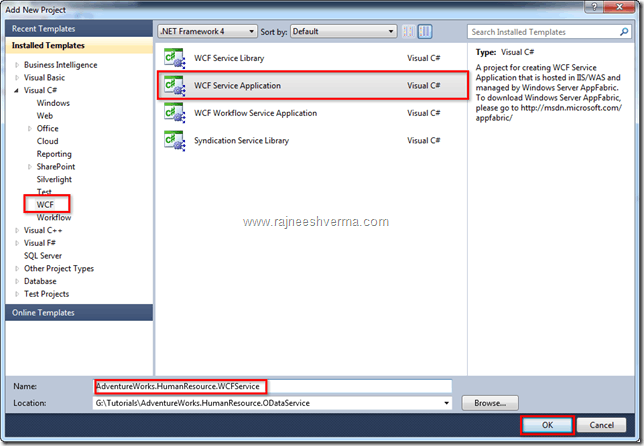Select the Other Project Types label
This screenshot has width=644, height=446.
coord(59,269)
